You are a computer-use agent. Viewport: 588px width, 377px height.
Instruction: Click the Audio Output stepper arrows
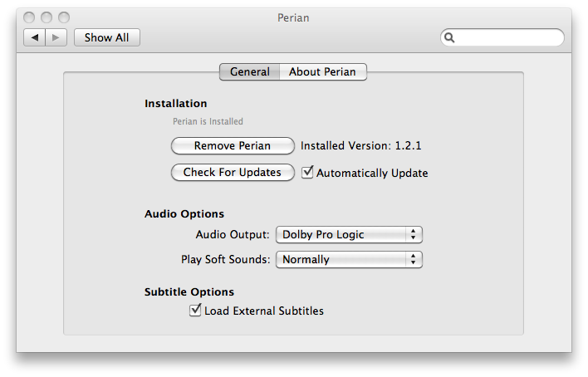[413, 234]
